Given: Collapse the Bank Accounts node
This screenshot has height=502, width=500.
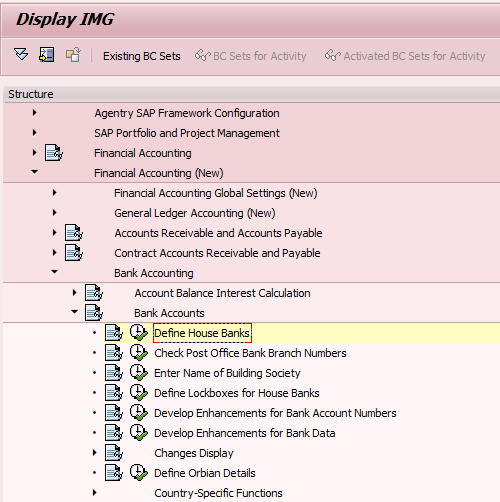Looking at the screenshot, I should [75, 312].
